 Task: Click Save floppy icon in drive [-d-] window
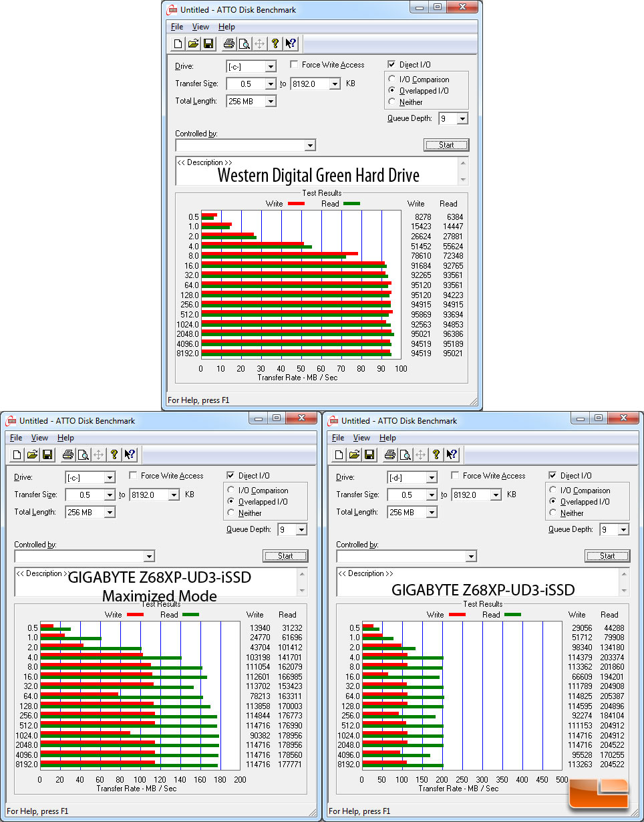pos(369,455)
